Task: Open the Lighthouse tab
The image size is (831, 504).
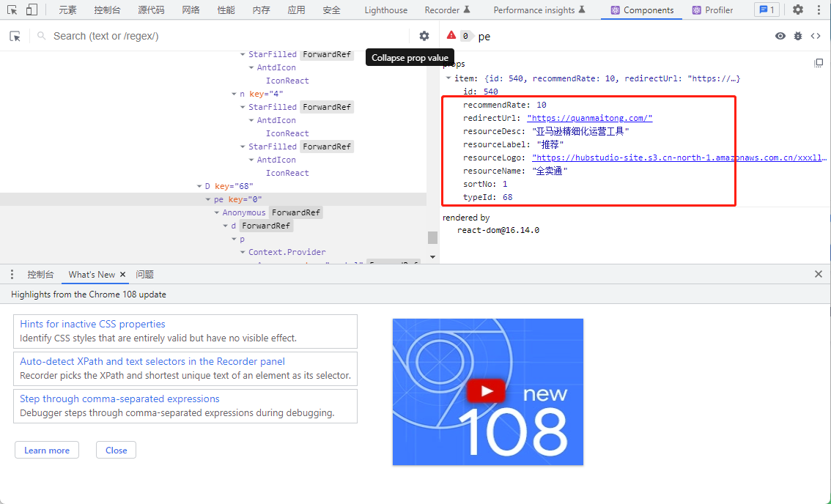Action: click(x=385, y=10)
